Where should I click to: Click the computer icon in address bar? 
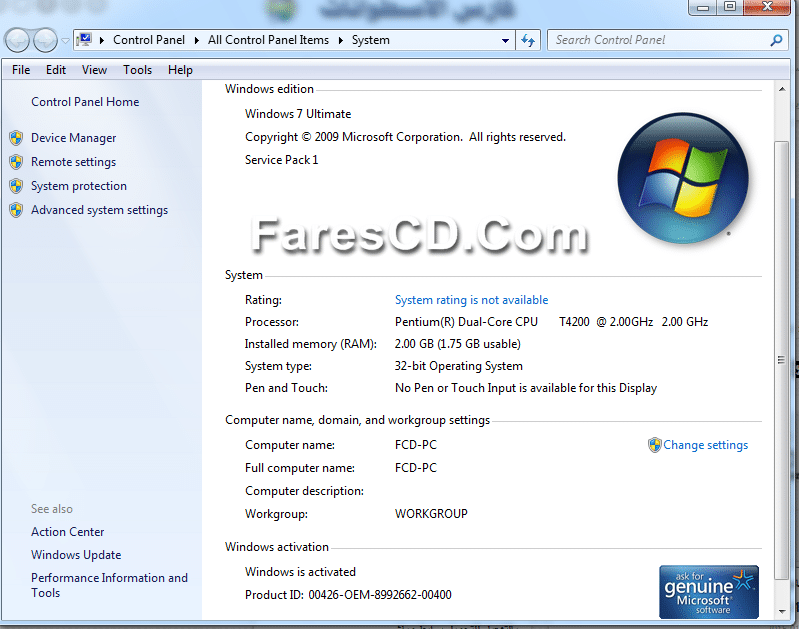[x=85, y=40]
